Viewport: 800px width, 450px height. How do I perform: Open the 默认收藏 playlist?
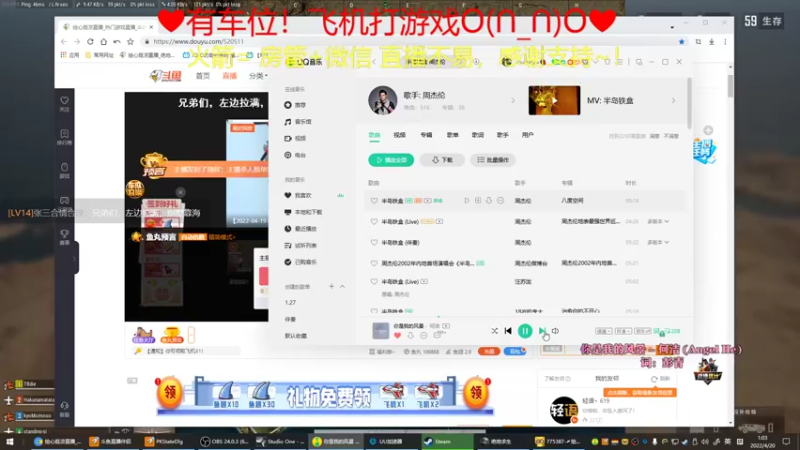pyautogui.click(x=296, y=336)
